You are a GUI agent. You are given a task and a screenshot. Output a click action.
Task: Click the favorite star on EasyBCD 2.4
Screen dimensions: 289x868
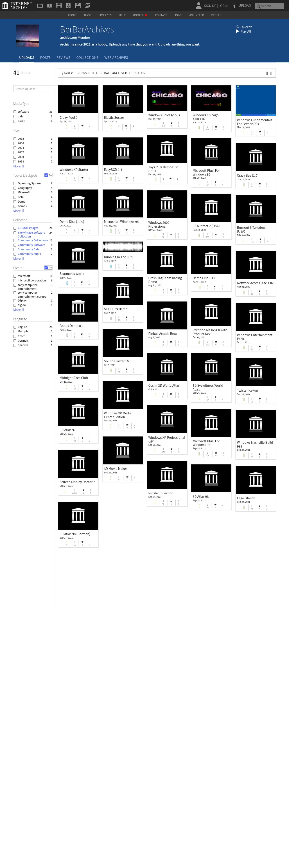click(126, 178)
